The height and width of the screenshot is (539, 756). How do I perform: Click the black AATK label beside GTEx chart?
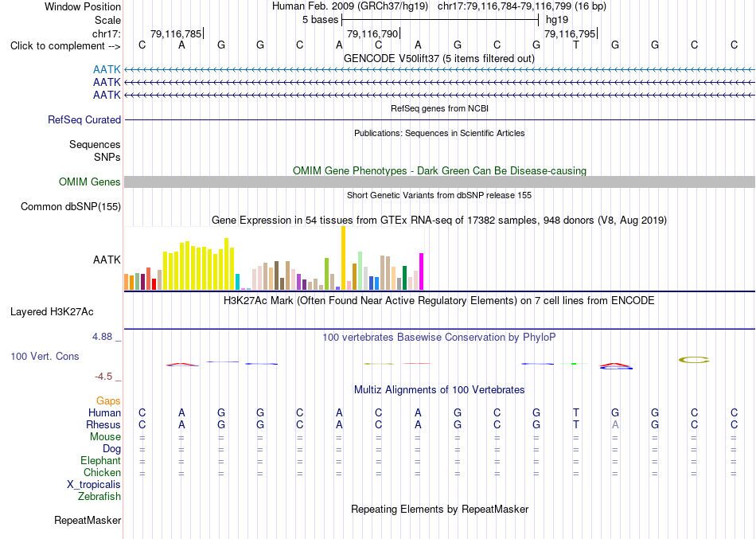[107, 260]
